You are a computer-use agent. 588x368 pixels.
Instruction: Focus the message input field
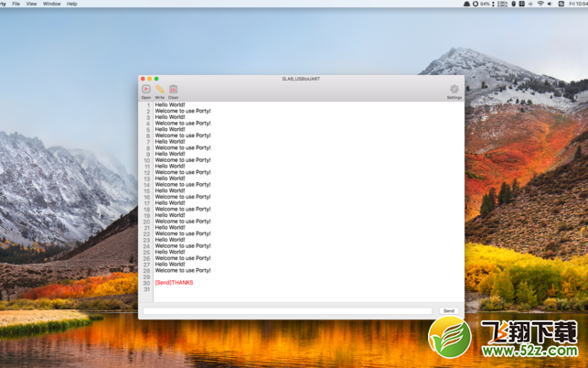287,311
